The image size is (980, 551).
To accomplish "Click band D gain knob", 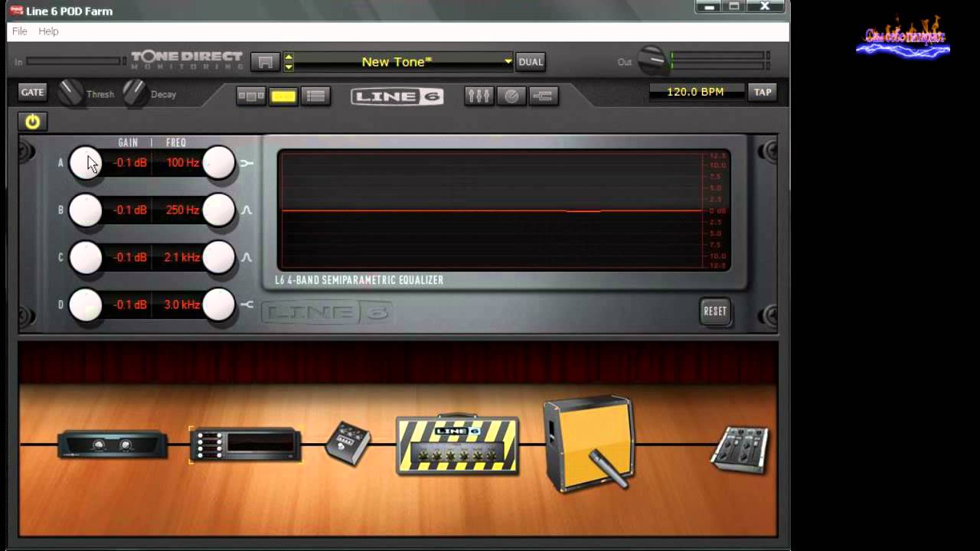I will tap(86, 305).
